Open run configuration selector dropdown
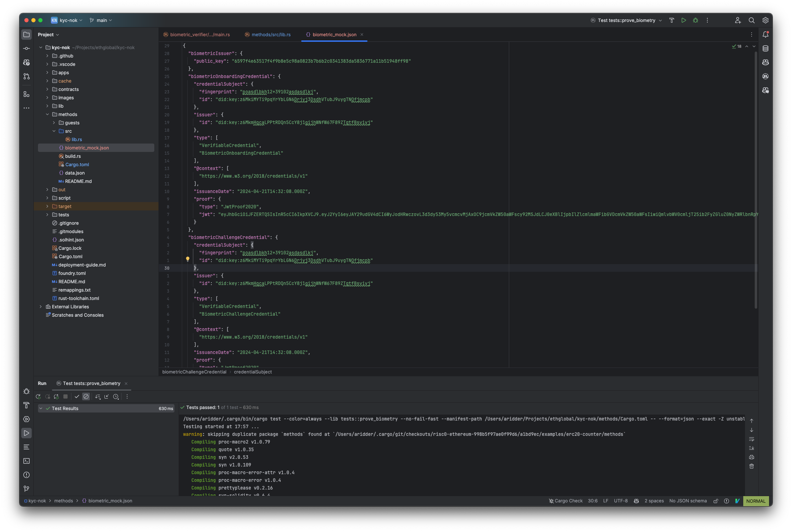The height and width of the screenshot is (532, 792). [x=626, y=20]
